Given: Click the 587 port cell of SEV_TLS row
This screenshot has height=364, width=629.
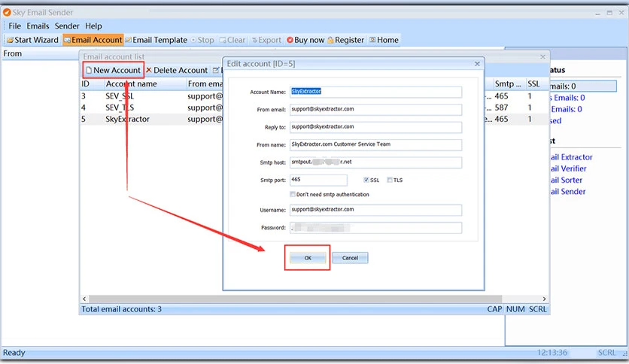Looking at the screenshot, I should [501, 108].
